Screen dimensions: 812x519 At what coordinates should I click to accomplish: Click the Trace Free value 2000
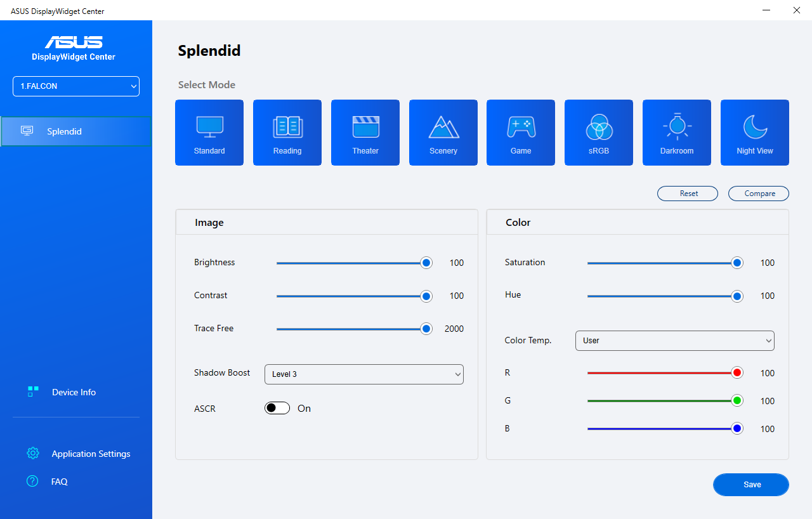(x=454, y=329)
